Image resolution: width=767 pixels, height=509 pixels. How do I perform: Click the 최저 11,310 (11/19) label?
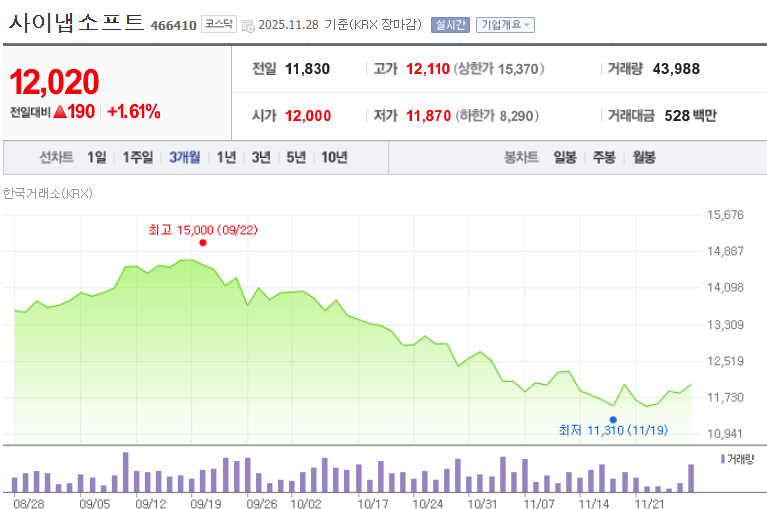pyautogui.click(x=613, y=430)
